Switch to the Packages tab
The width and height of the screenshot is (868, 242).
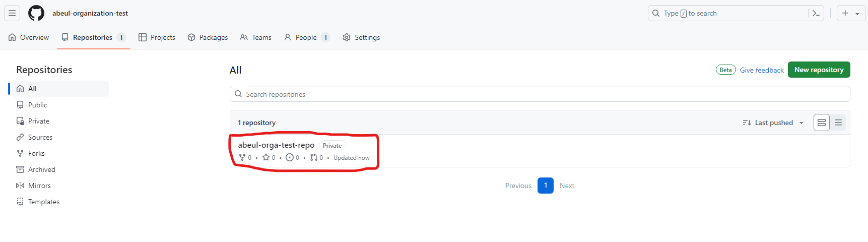[x=208, y=37]
